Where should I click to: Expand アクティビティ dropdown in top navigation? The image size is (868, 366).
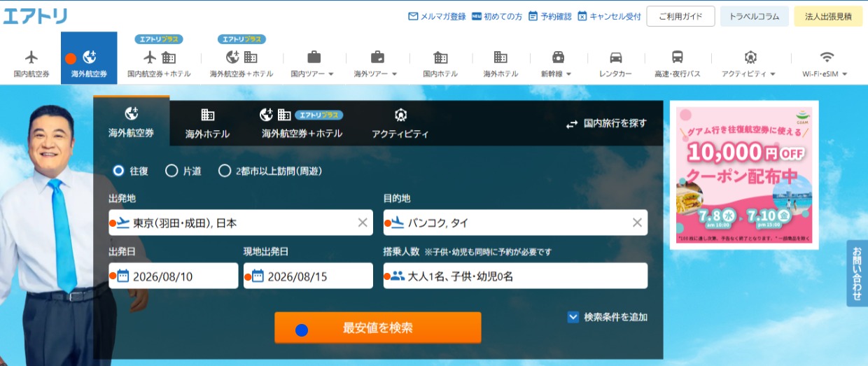click(x=749, y=63)
